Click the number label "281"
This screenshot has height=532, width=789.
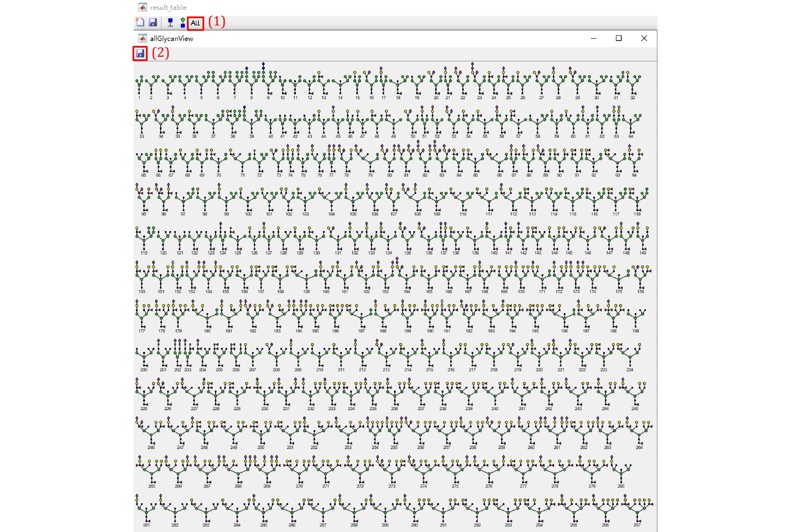click(146, 525)
